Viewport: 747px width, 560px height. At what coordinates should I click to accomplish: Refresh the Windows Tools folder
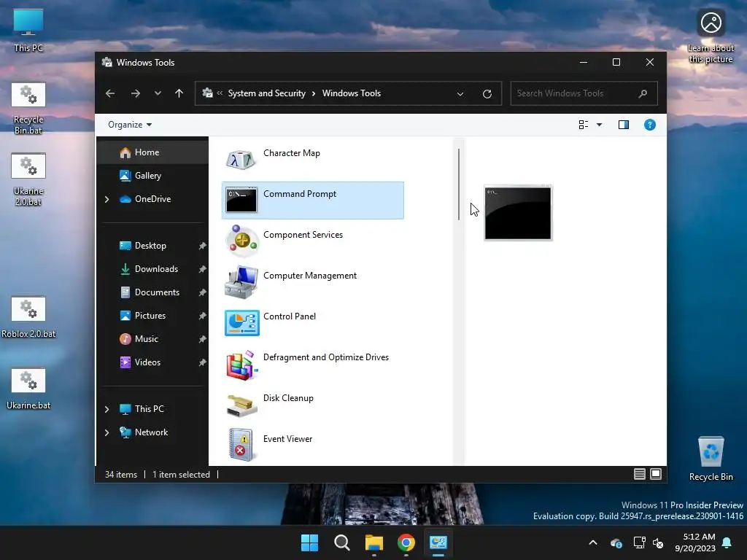click(487, 94)
